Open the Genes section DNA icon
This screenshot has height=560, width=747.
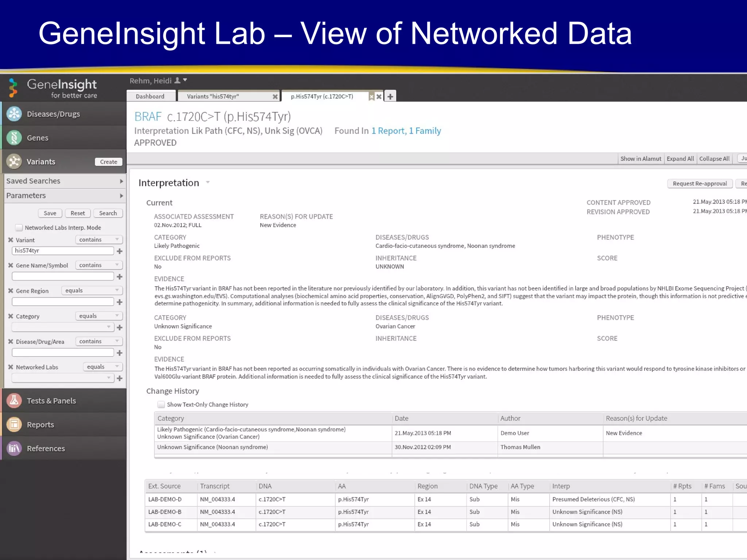click(14, 138)
